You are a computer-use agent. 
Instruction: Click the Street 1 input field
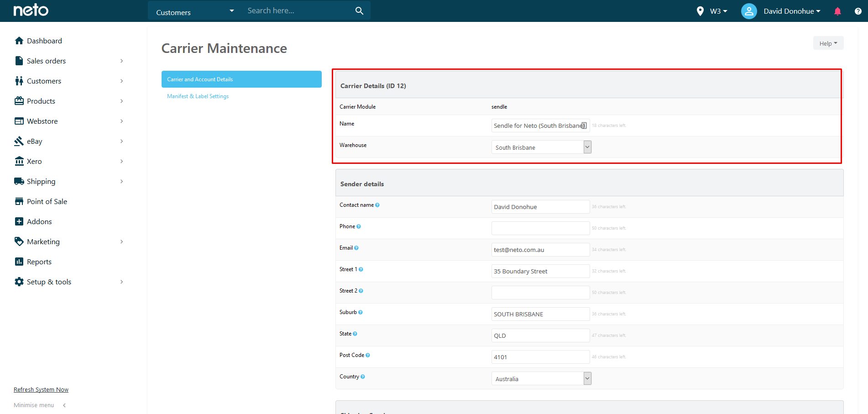[x=540, y=271]
